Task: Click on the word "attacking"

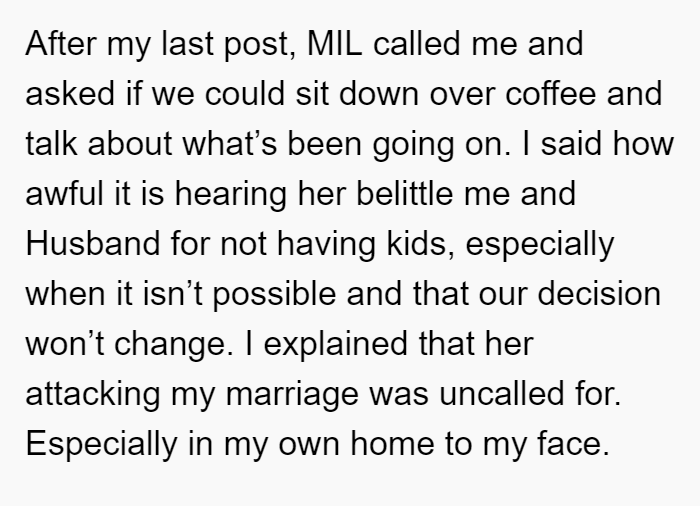Action: click(x=93, y=394)
